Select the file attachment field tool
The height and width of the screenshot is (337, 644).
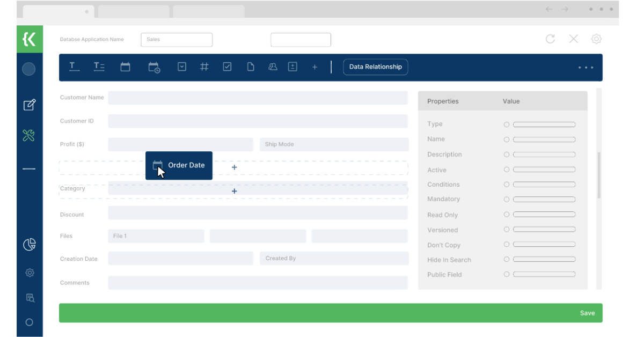[x=251, y=67]
